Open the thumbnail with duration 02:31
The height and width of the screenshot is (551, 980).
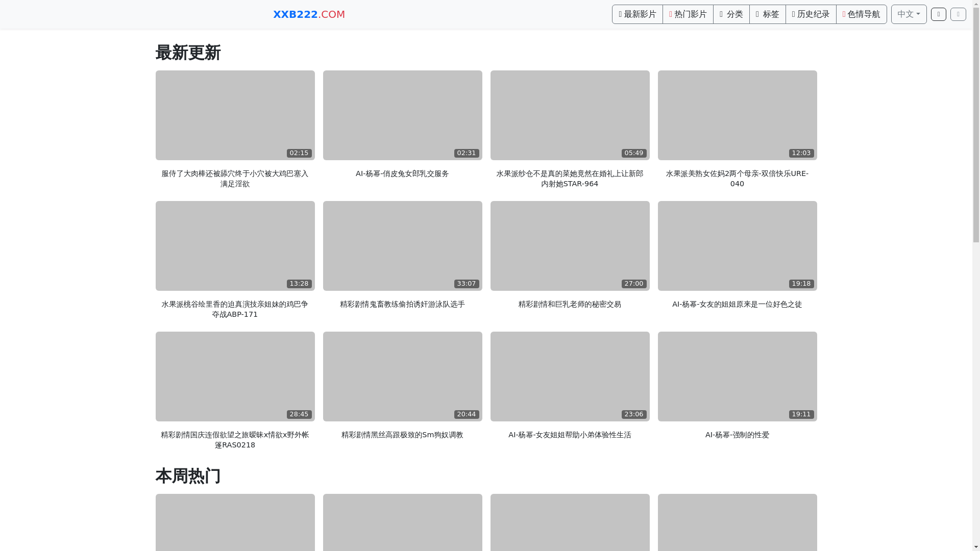403,115
